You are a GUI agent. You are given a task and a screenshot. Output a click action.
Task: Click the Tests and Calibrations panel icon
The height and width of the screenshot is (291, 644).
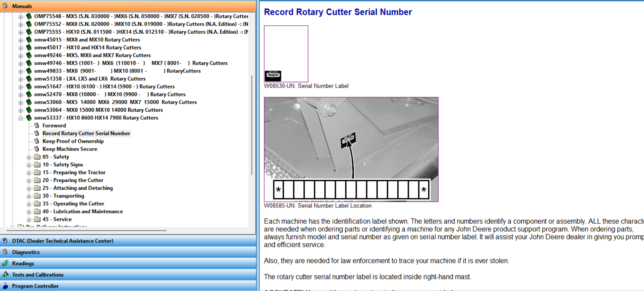5,274
